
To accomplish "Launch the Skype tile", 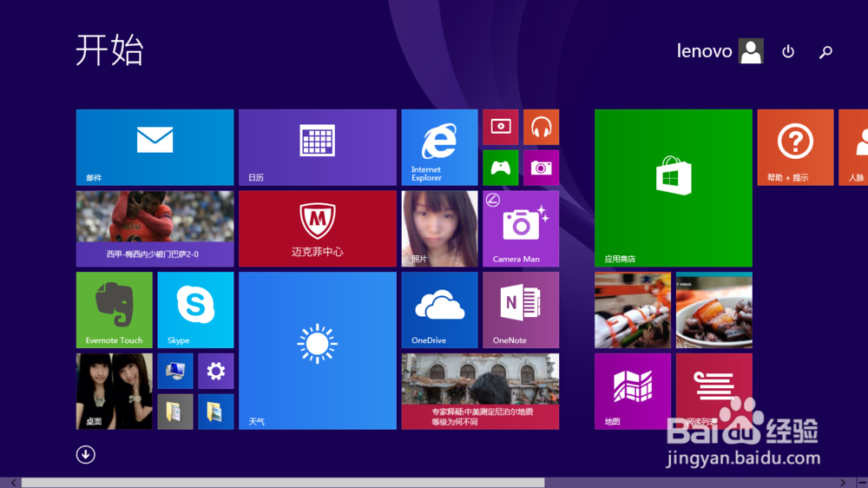I will 195,310.
